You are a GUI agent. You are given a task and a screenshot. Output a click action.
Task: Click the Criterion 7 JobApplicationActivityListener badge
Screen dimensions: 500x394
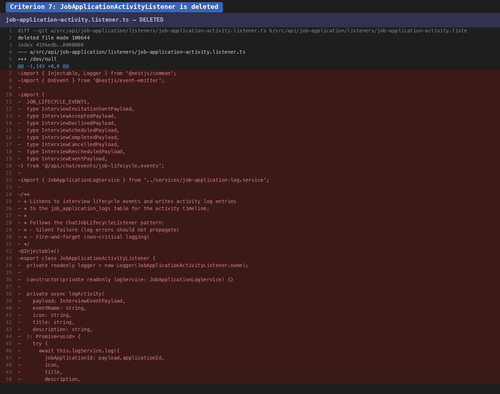pos(114,7)
